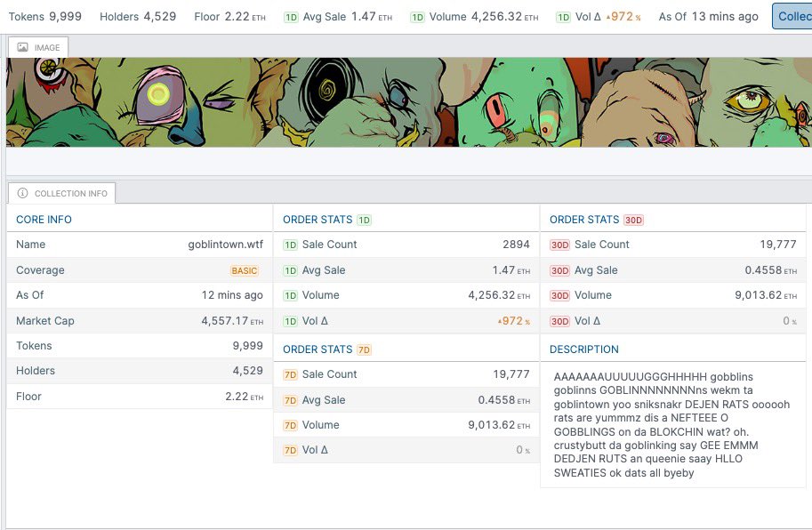Image resolution: width=812 pixels, height=530 pixels.
Task: Click the 1D badge before Avg Sale in top bar
Action: point(291,17)
